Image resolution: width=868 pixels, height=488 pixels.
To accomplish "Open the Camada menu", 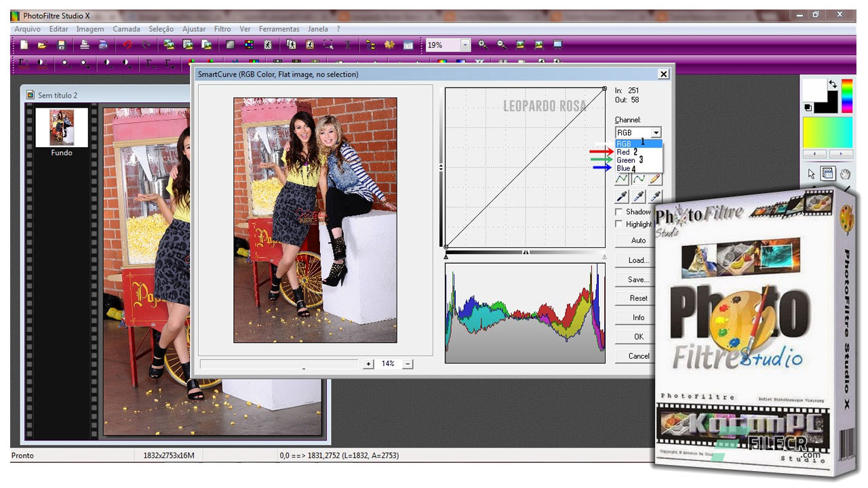I will coord(127,29).
